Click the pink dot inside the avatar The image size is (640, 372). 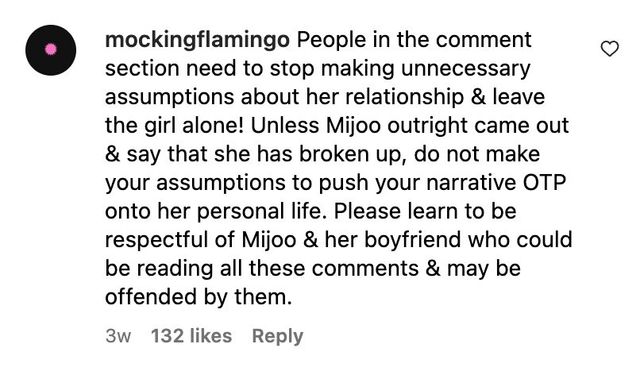click(x=51, y=49)
